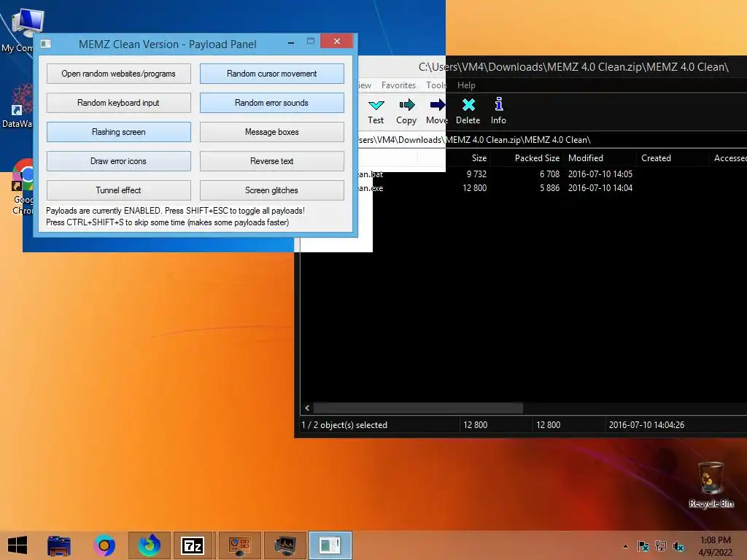The image size is (747, 560).
Task: Click the network tray icon
Action: pyautogui.click(x=661, y=546)
